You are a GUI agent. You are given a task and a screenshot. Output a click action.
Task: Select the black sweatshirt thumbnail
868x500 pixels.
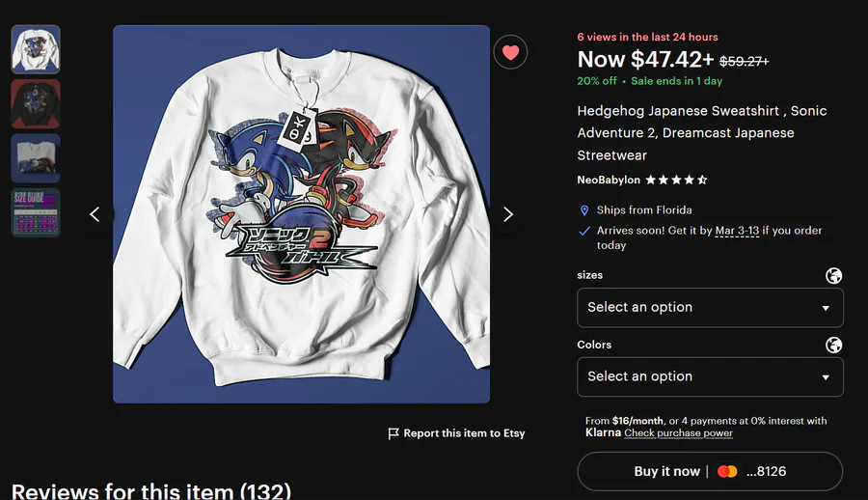pyautogui.click(x=36, y=103)
